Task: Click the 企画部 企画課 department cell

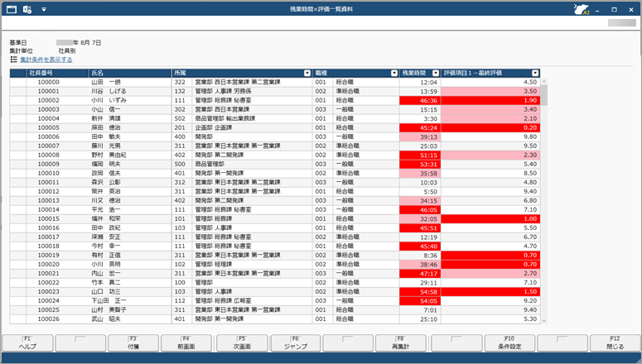Action: coord(252,127)
